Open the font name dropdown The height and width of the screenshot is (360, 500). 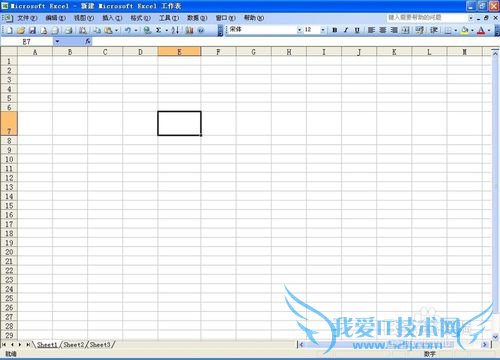point(299,30)
